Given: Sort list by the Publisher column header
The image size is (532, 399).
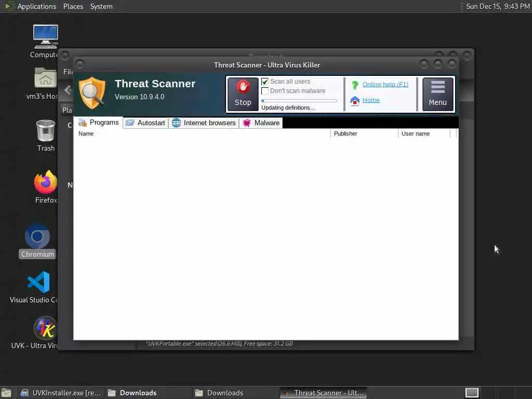Looking at the screenshot, I should (x=364, y=134).
